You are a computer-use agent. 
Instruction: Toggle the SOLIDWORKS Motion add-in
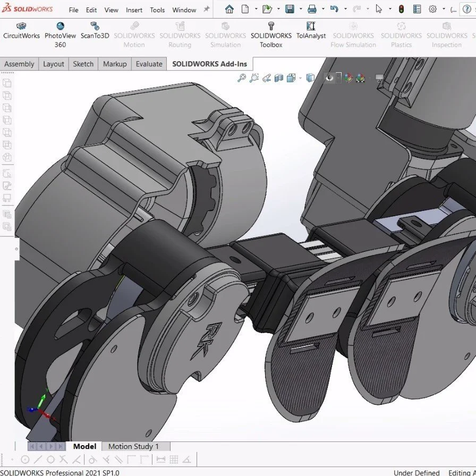tap(134, 35)
